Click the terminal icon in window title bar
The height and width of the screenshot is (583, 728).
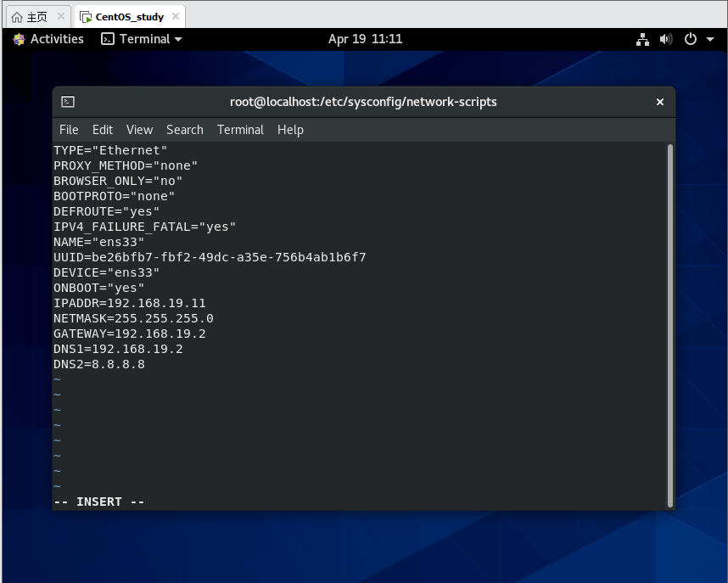(68, 102)
